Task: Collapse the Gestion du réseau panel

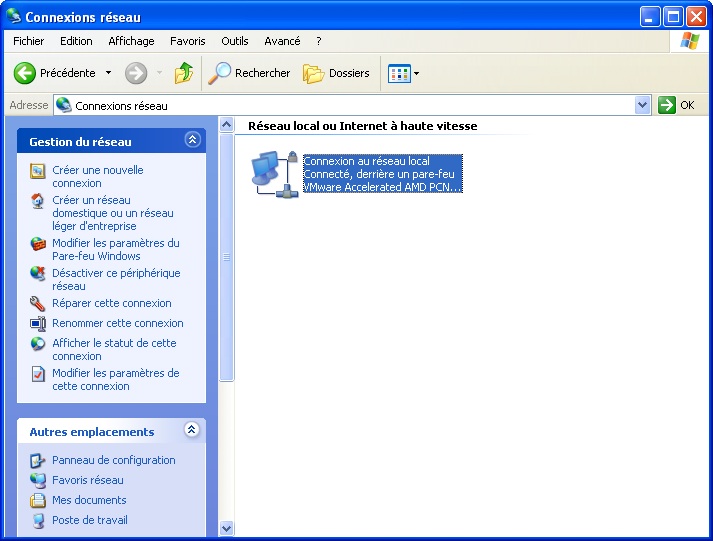Action: (192, 141)
